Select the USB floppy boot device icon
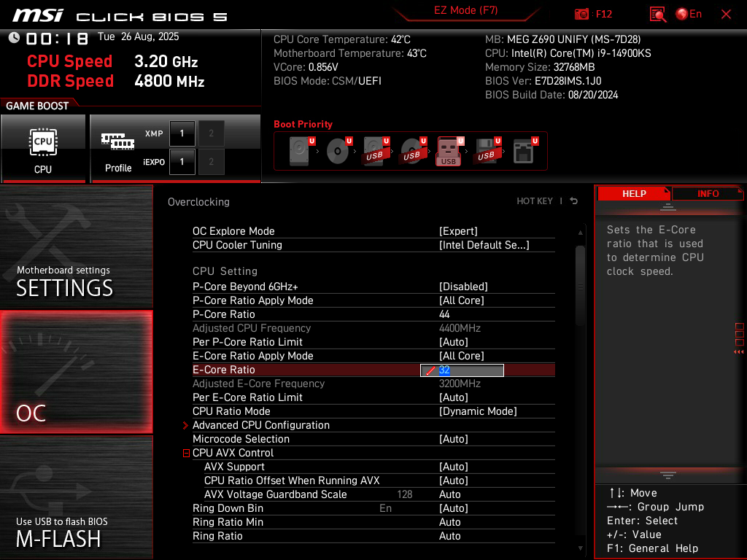 487,151
